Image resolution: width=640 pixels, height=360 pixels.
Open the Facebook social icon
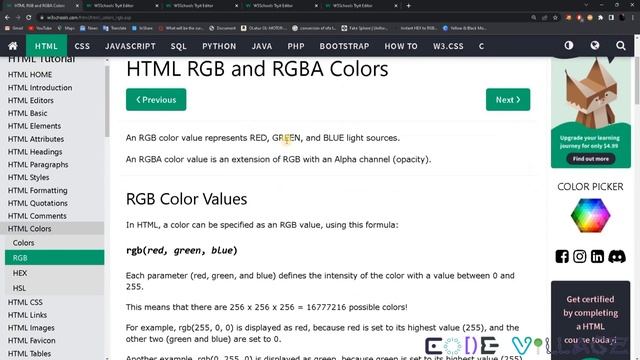point(562,256)
